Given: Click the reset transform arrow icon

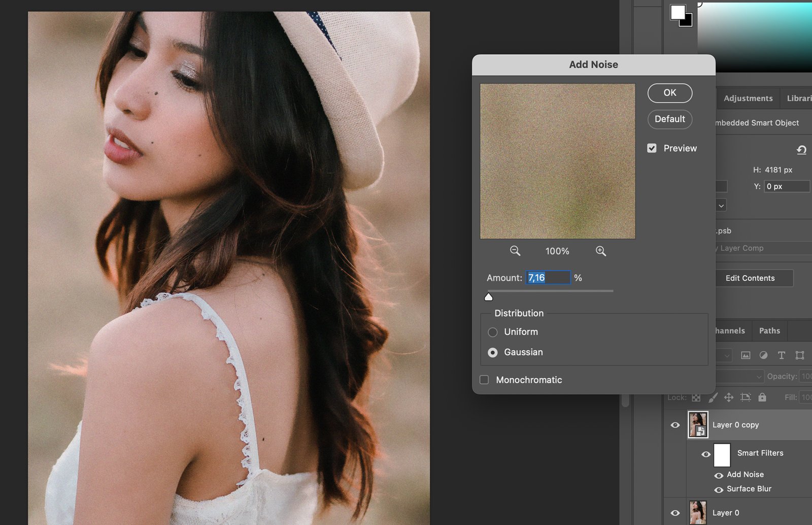Looking at the screenshot, I should (x=801, y=150).
